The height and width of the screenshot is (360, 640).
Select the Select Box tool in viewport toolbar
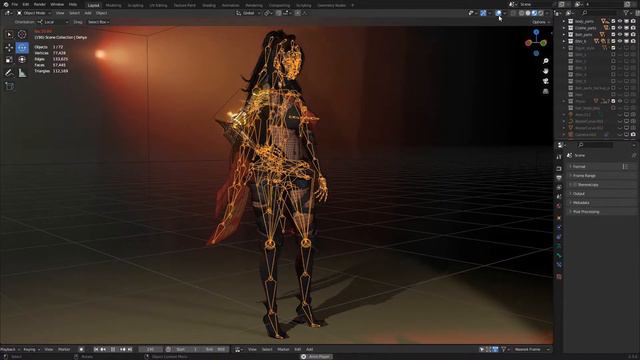click(9, 35)
